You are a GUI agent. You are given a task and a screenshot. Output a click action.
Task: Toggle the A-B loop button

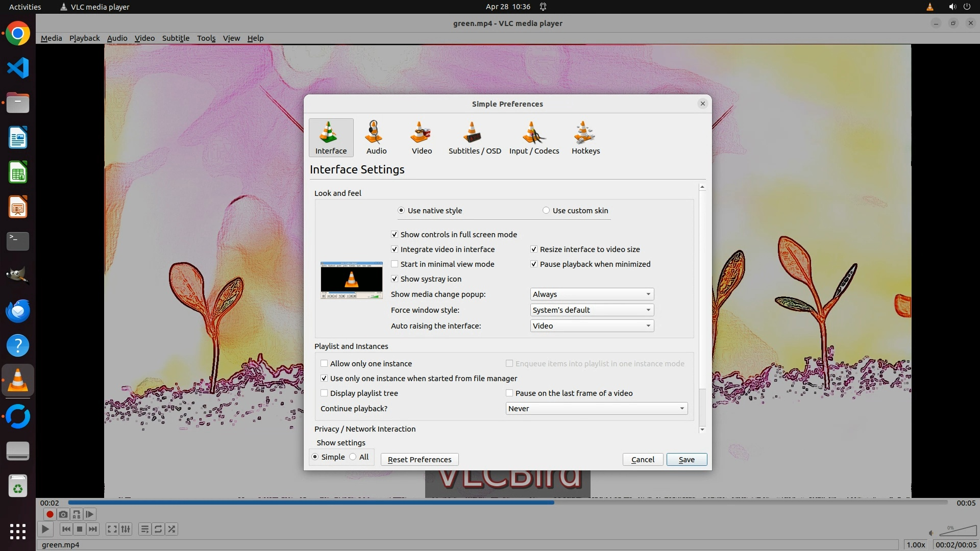tap(77, 514)
